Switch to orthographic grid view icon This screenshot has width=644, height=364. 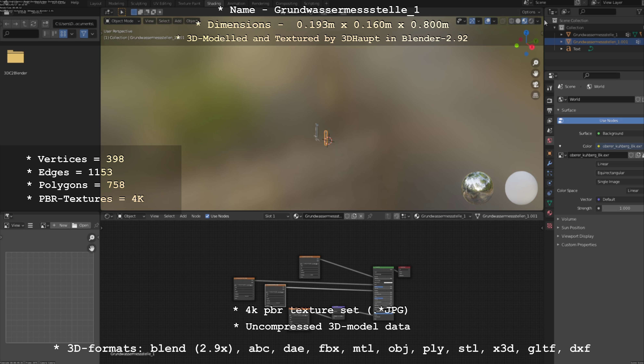coord(535,95)
